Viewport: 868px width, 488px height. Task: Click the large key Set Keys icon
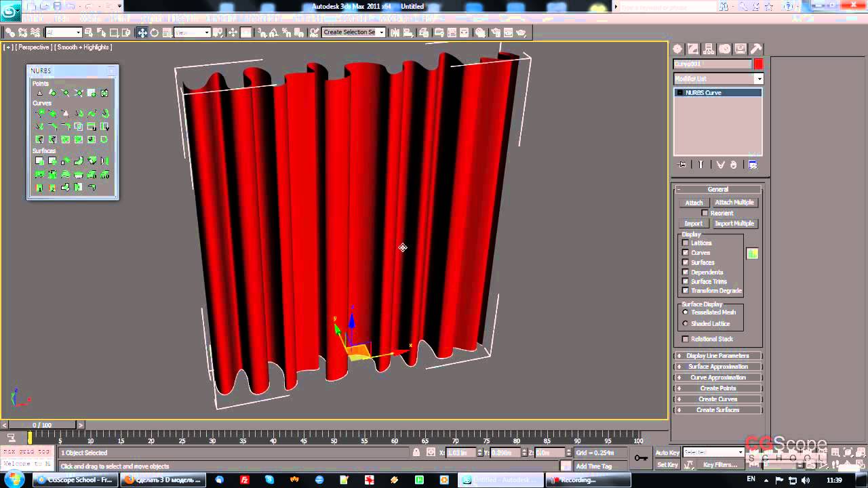pyautogui.click(x=641, y=458)
